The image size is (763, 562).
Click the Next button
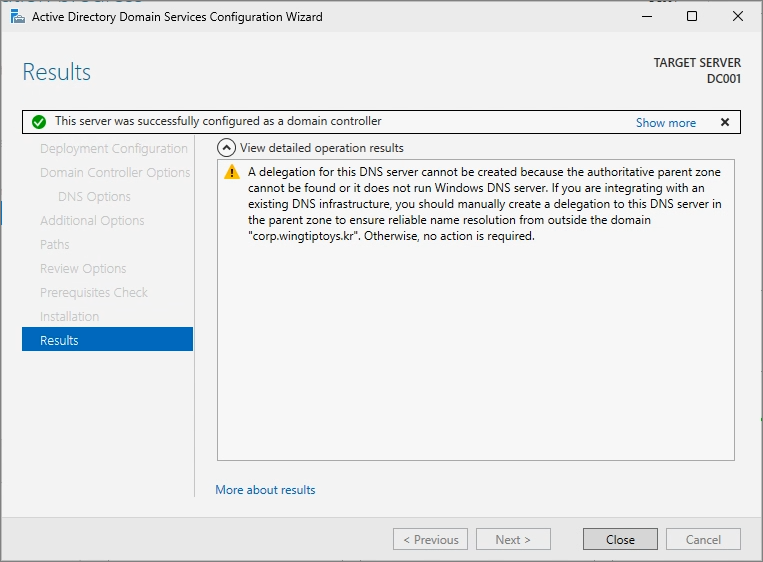[513, 539]
